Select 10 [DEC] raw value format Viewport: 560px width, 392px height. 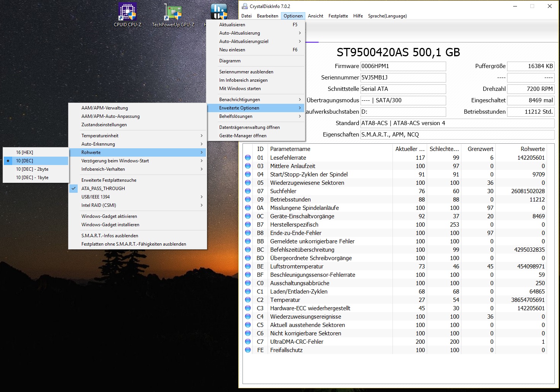pyautogui.click(x=36, y=161)
